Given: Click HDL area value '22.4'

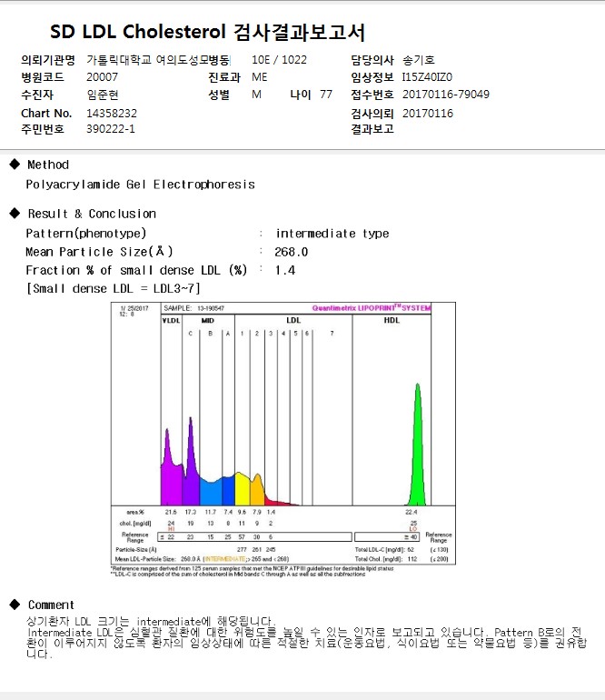Looking at the screenshot, I should click(411, 512).
